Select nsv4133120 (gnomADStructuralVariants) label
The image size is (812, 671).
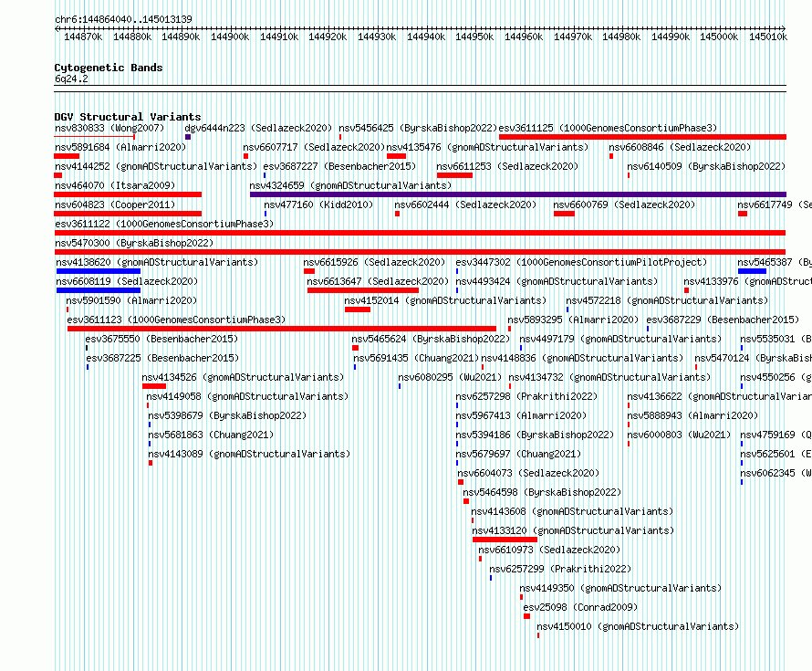(573, 530)
